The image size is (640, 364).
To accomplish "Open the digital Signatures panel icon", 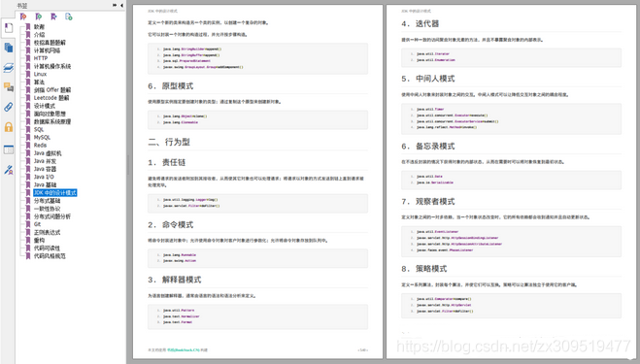I will click(8, 170).
